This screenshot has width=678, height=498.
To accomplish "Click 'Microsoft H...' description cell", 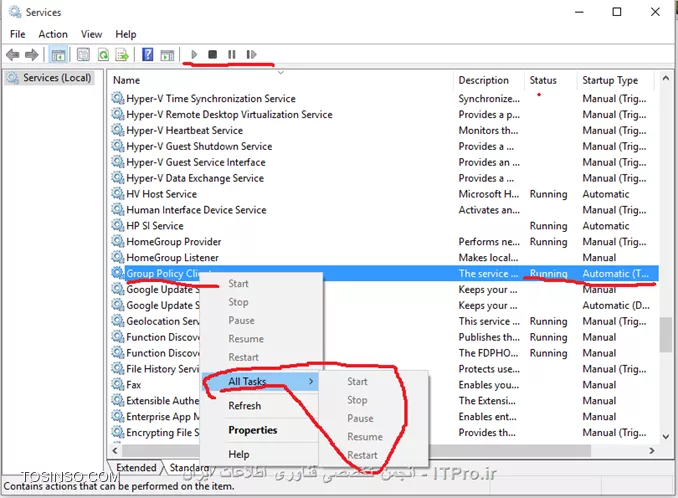I will click(x=489, y=194).
